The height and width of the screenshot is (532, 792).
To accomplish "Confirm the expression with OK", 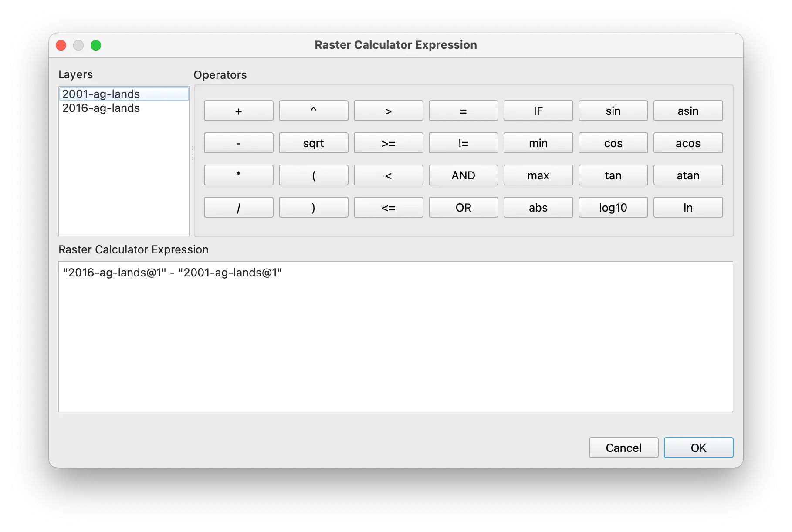I will pos(698,448).
